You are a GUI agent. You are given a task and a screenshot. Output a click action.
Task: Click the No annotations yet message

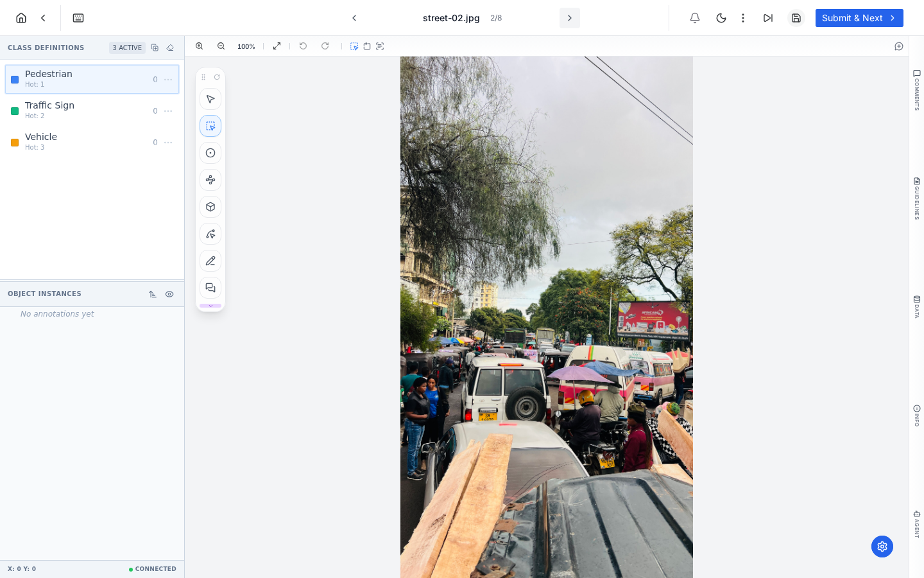tap(57, 314)
